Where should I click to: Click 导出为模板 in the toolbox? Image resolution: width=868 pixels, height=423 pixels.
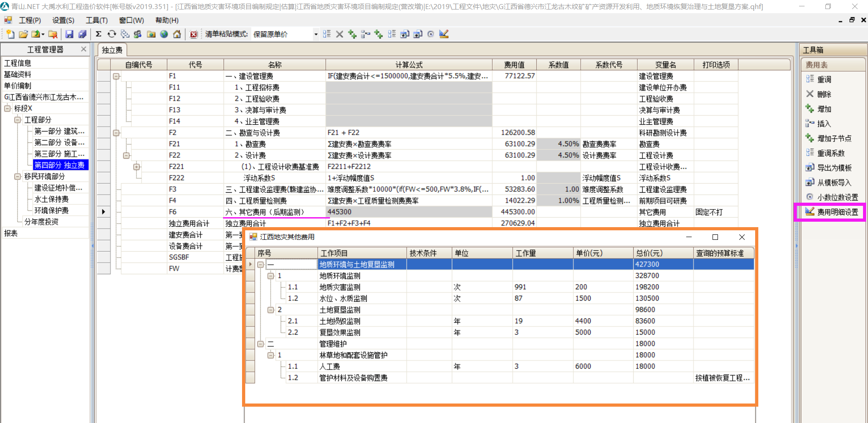click(x=834, y=168)
